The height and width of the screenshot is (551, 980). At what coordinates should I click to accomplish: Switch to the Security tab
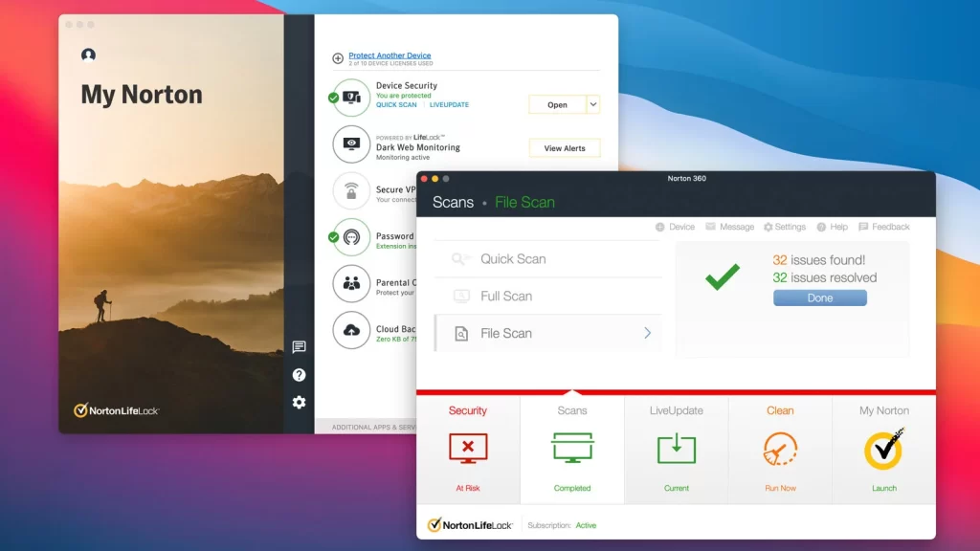point(467,450)
